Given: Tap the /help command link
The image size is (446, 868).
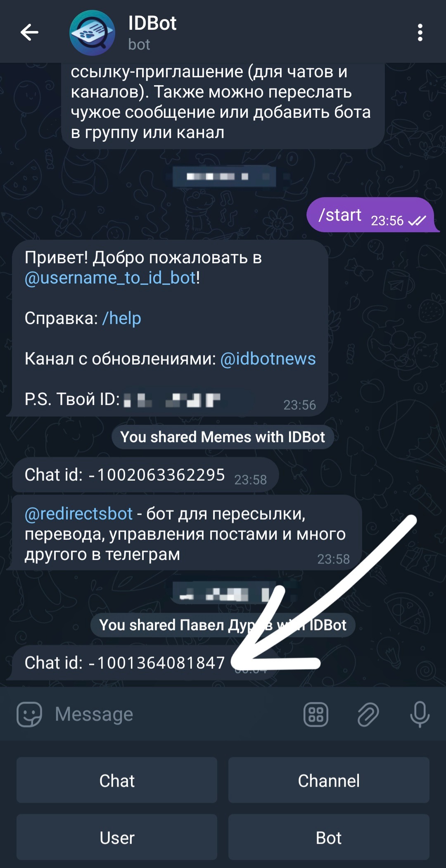Looking at the screenshot, I should (122, 318).
